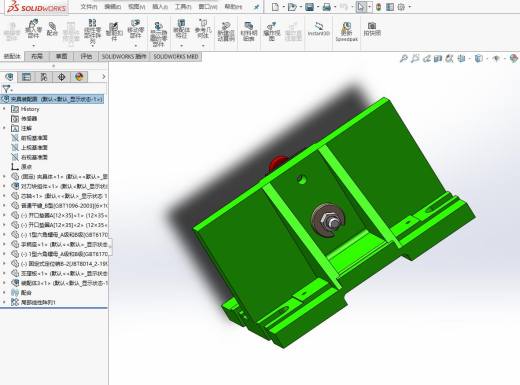Open the Insert (插入) menu

coord(160,7)
